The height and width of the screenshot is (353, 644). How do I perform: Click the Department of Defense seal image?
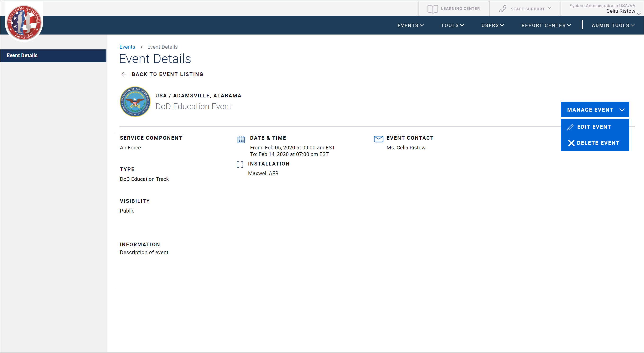[x=135, y=101]
